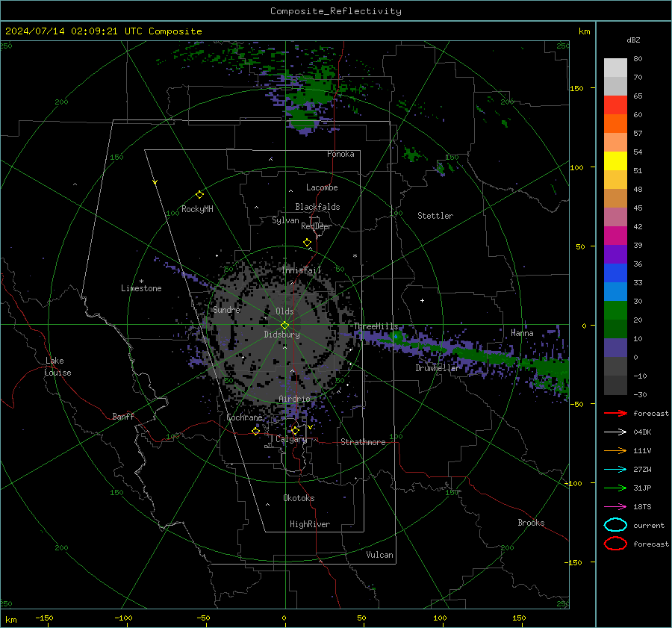The height and width of the screenshot is (628, 672).
Task: Select the white 04DK arrow in the legend
Action: pos(615,432)
